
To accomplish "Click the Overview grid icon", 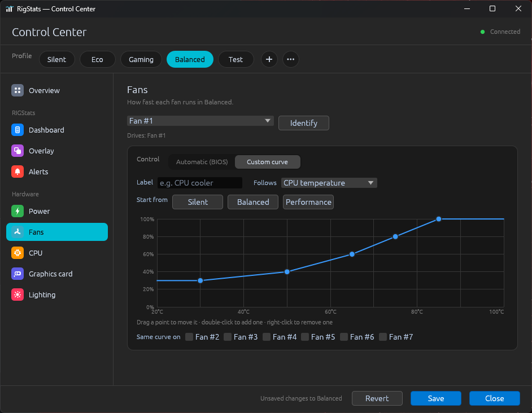I will click(x=18, y=90).
